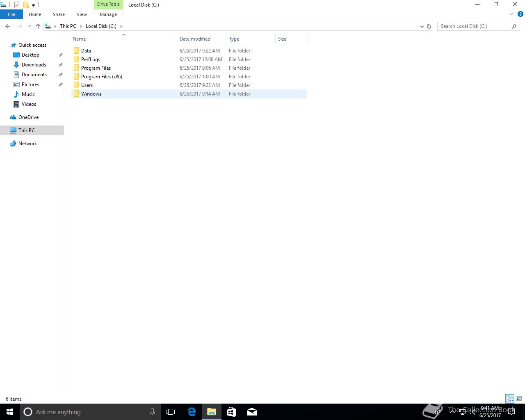Click the Properties quick access toolbar icon
This screenshot has width=525, height=420.
[17, 5]
